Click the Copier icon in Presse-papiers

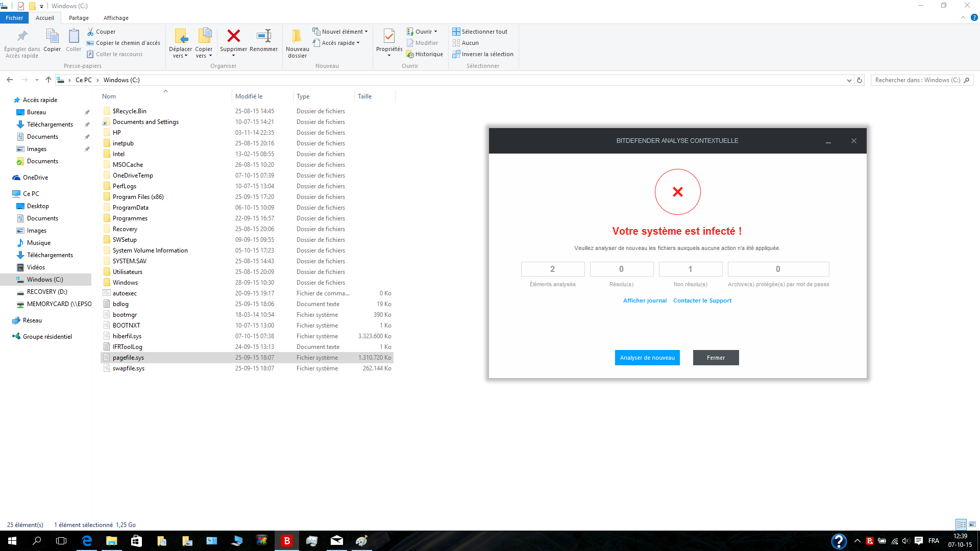[52, 36]
